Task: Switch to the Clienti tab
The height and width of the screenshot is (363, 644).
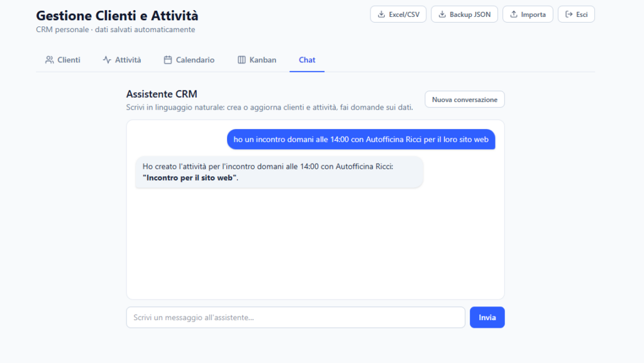Action: coord(63,60)
